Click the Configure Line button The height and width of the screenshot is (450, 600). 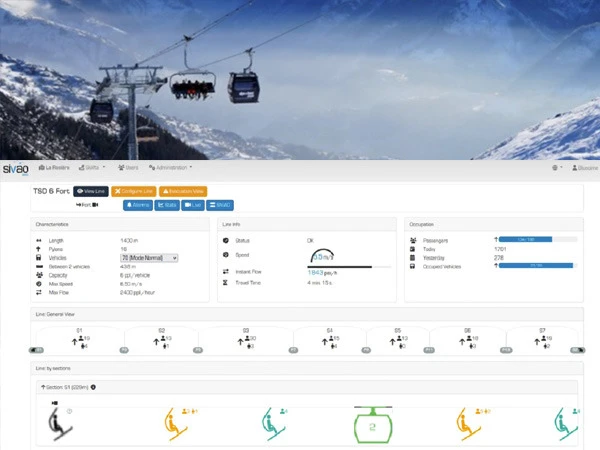tap(134, 191)
